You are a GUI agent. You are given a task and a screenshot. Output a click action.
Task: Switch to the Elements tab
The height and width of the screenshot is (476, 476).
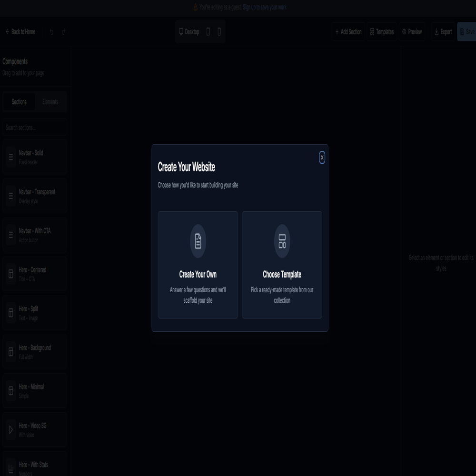(x=50, y=102)
